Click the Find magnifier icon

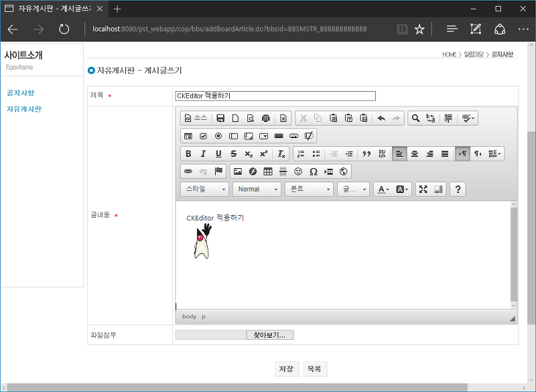point(415,118)
